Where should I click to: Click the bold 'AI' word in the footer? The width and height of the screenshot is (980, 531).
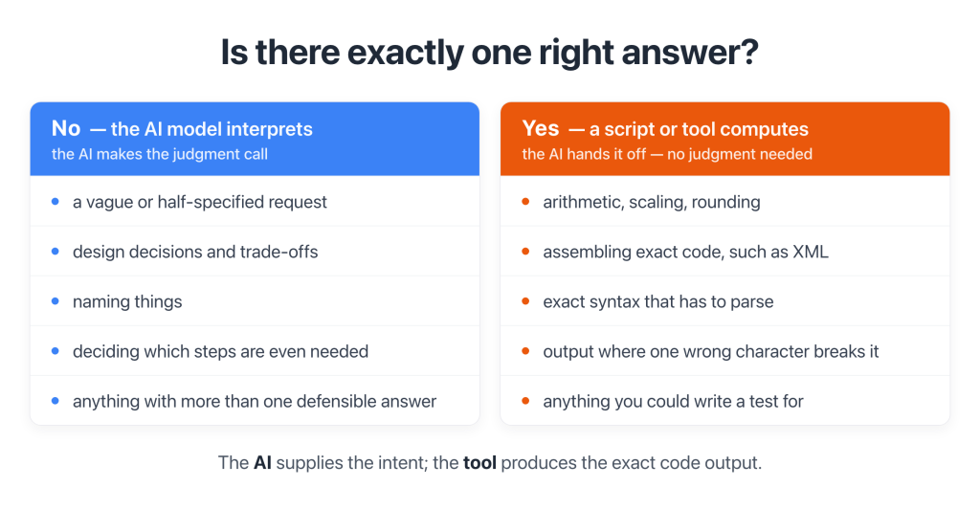(262, 463)
